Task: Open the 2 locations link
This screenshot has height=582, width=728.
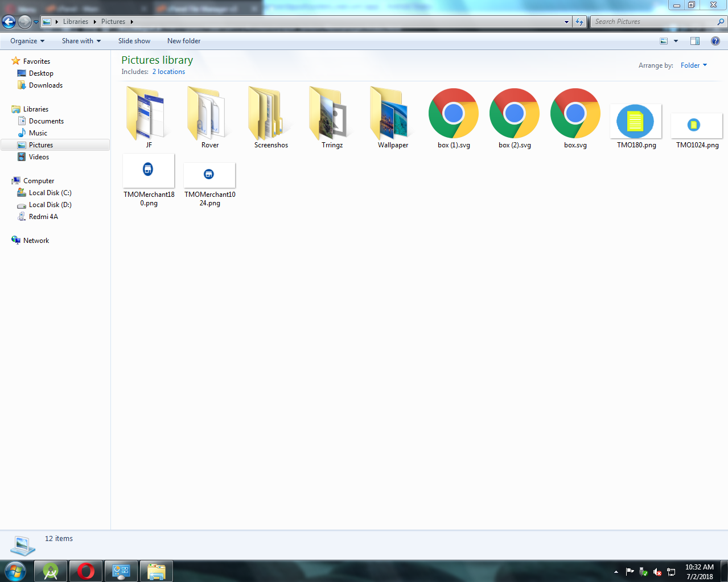Action: 168,72
